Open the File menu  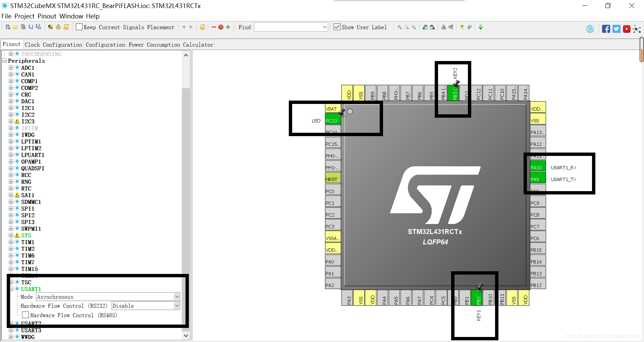click(x=6, y=16)
